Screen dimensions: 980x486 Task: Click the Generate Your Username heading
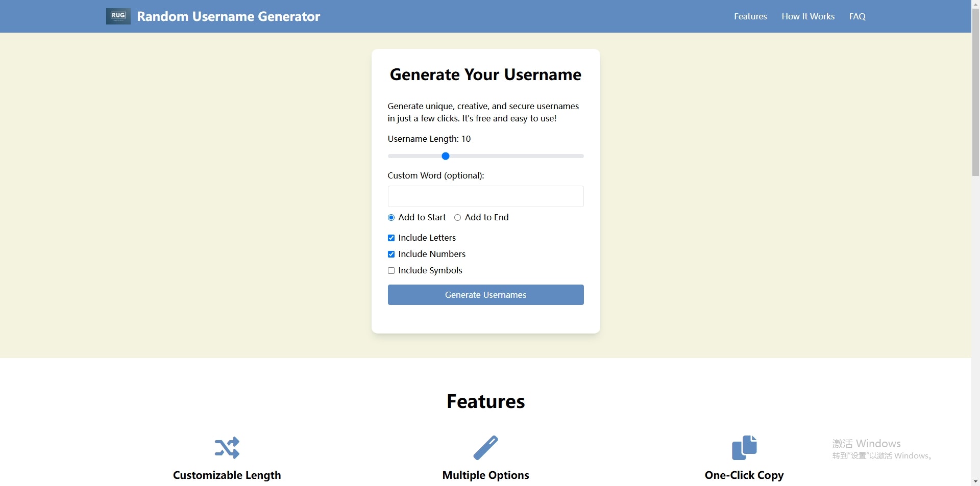click(485, 74)
